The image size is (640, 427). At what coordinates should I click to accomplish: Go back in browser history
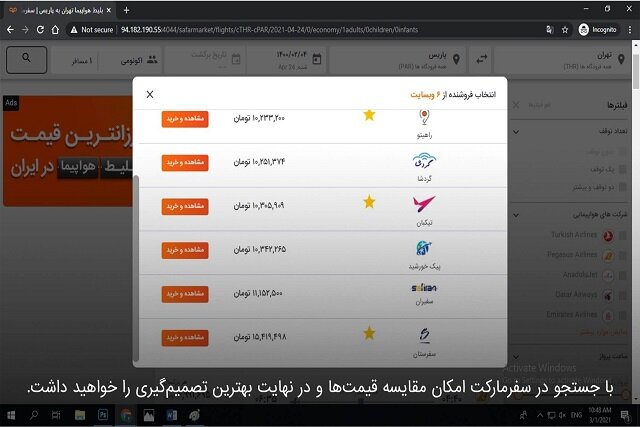pos(10,29)
